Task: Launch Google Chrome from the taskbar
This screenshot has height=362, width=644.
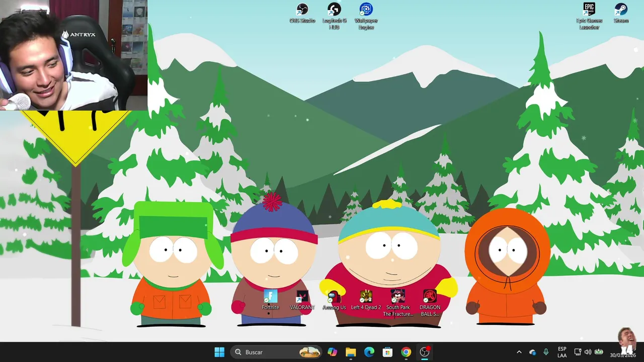Action: coord(406,352)
